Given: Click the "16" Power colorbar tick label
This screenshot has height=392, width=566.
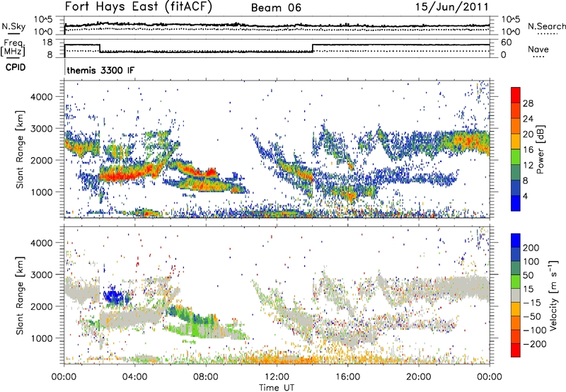Looking at the screenshot, I should point(528,150).
